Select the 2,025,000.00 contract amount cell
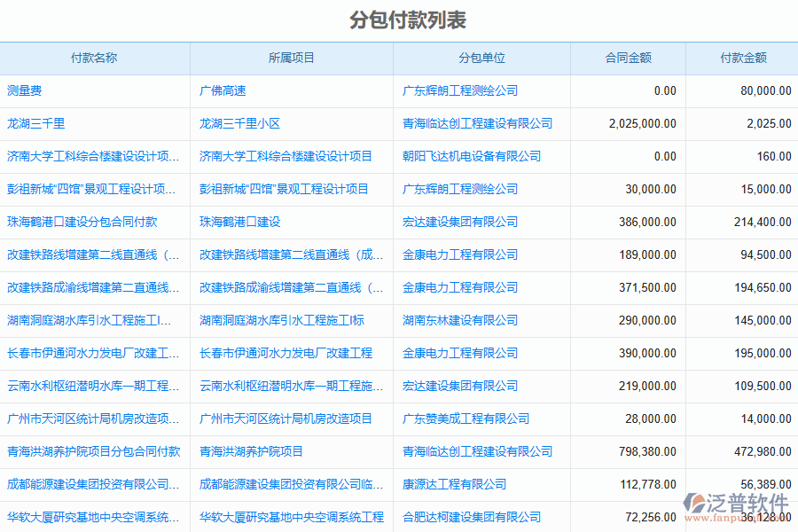The height and width of the screenshot is (532, 798). click(x=642, y=124)
